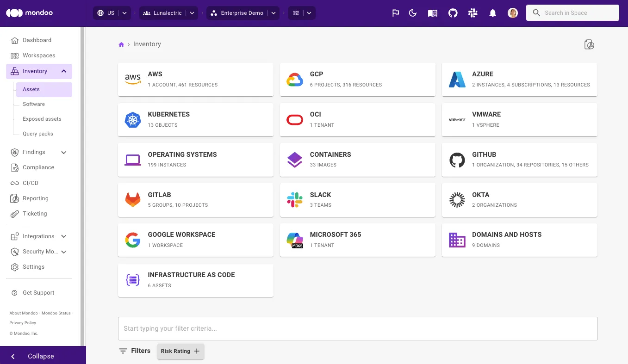
Task: Add the Risk Rating filter
Action: click(180, 351)
